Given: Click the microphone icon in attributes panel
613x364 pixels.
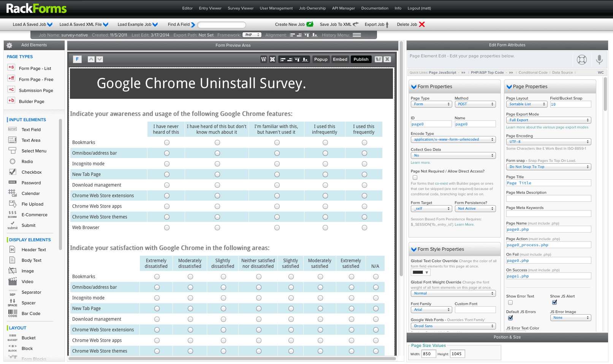Looking at the screenshot, I should point(599,60).
